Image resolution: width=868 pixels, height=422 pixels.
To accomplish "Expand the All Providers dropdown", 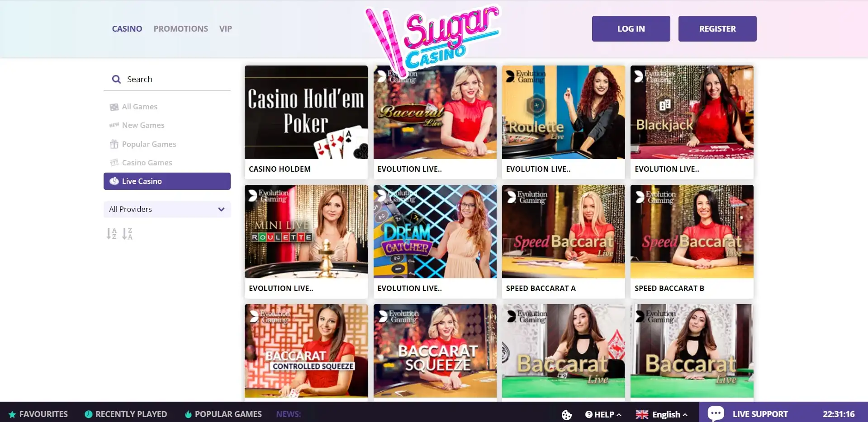I will tap(167, 209).
